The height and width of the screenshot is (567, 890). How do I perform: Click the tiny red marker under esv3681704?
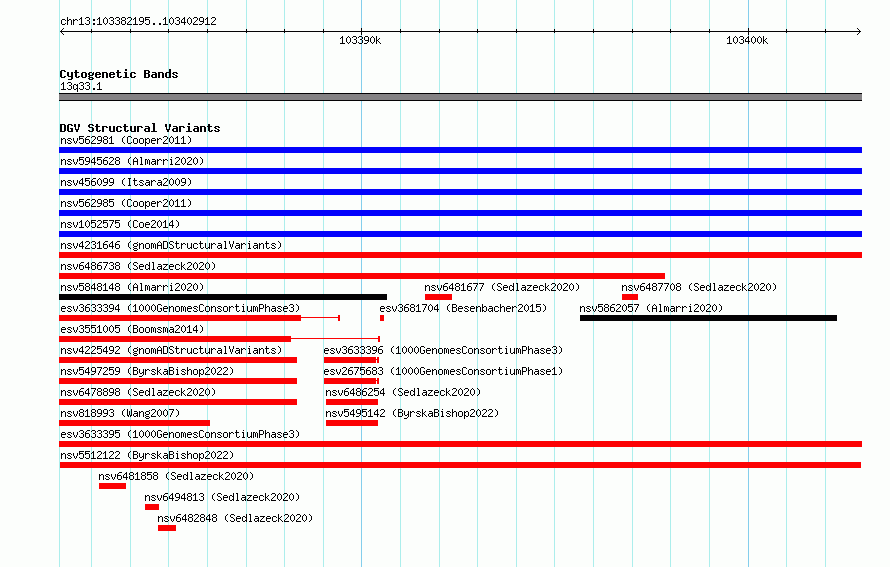382,318
